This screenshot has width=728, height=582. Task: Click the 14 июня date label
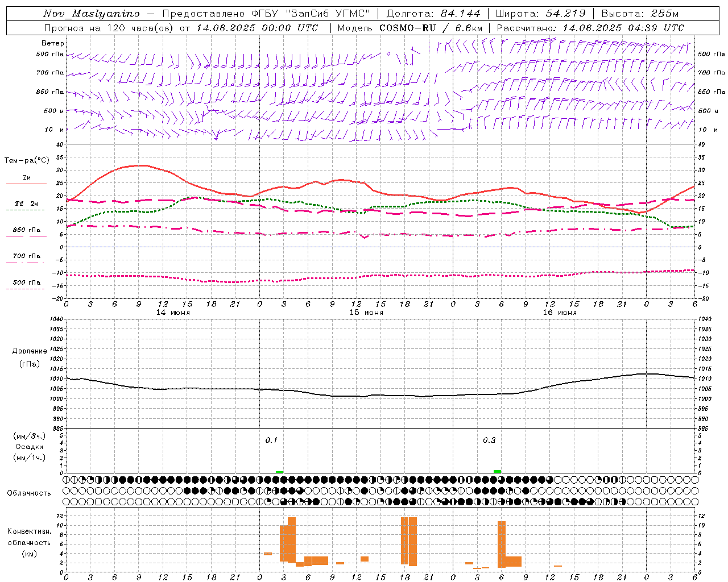173,313
